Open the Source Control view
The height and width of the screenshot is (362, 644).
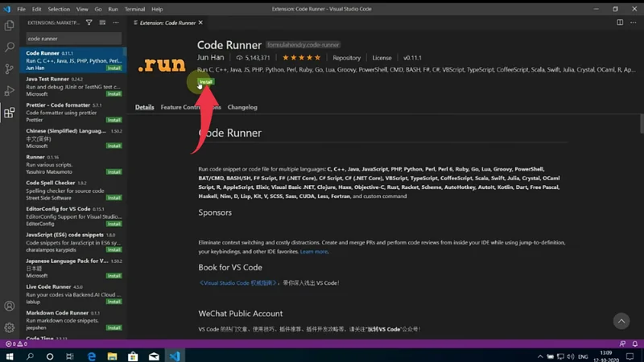10,69
